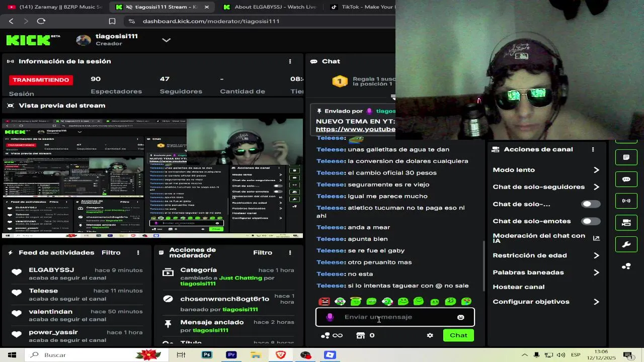Screen dimensions: 644x362
Task: Click the dots cluster icon in right sidebar
Action: pyautogui.click(x=626, y=266)
